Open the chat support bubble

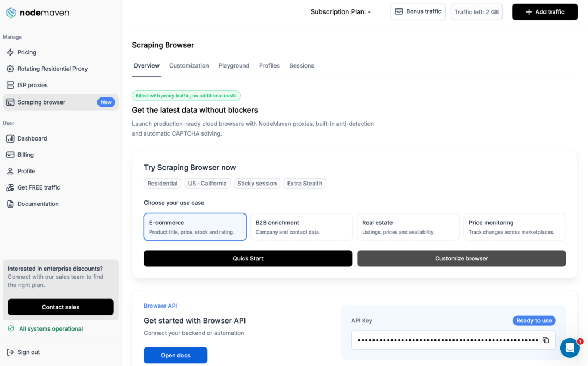pos(570,347)
